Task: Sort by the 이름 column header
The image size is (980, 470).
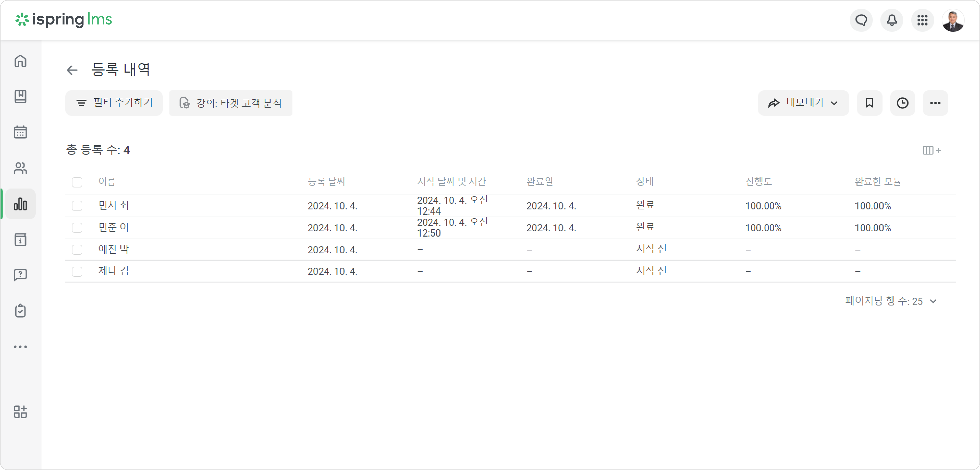Action: pyautogui.click(x=107, y=182)
